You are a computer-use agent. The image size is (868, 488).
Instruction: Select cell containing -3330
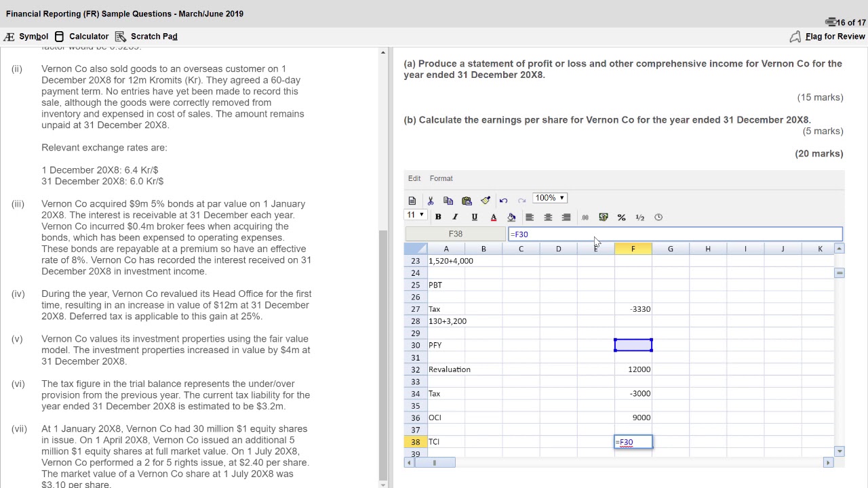coord(633,309)
